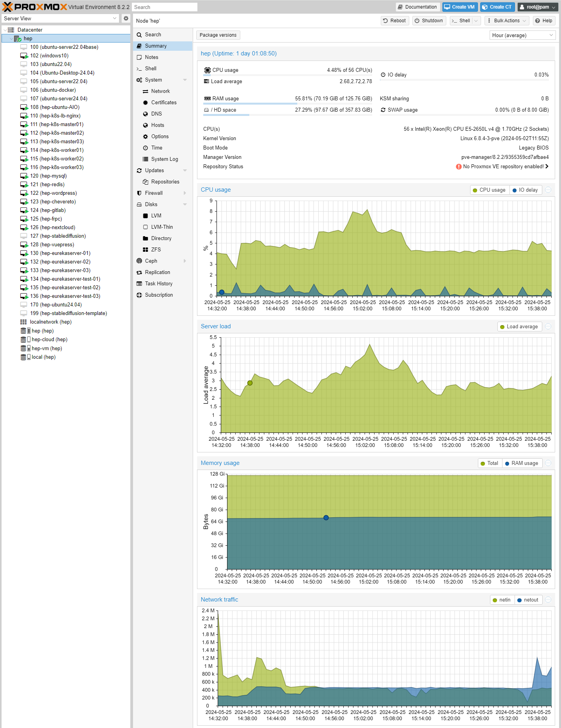Open the Network menu item
This screenshot has width=561, height=728.
[163, 91]
